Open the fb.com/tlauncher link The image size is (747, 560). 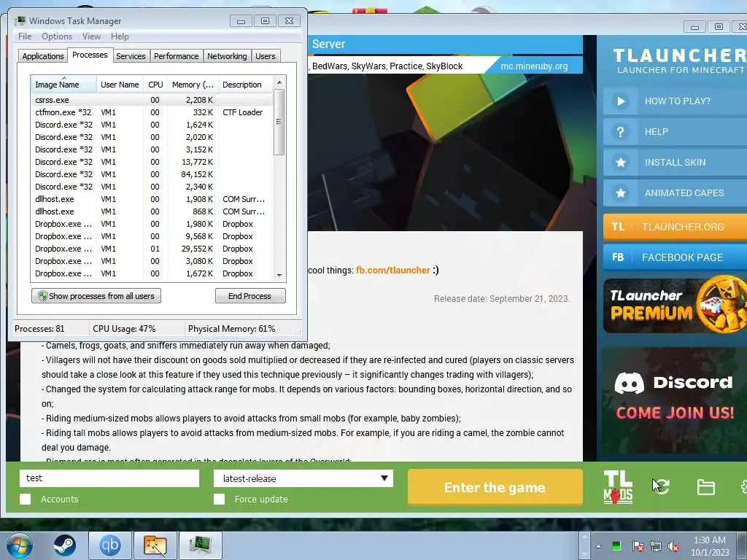click(393, 270)
